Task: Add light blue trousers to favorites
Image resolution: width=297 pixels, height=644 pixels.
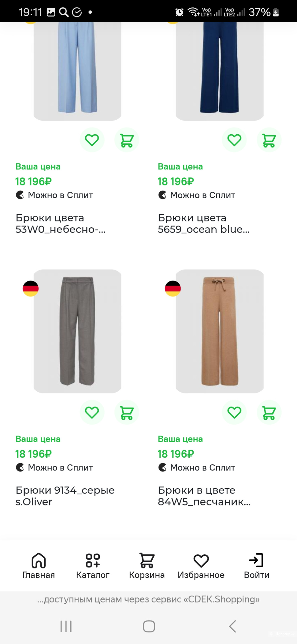Action: 92,140
